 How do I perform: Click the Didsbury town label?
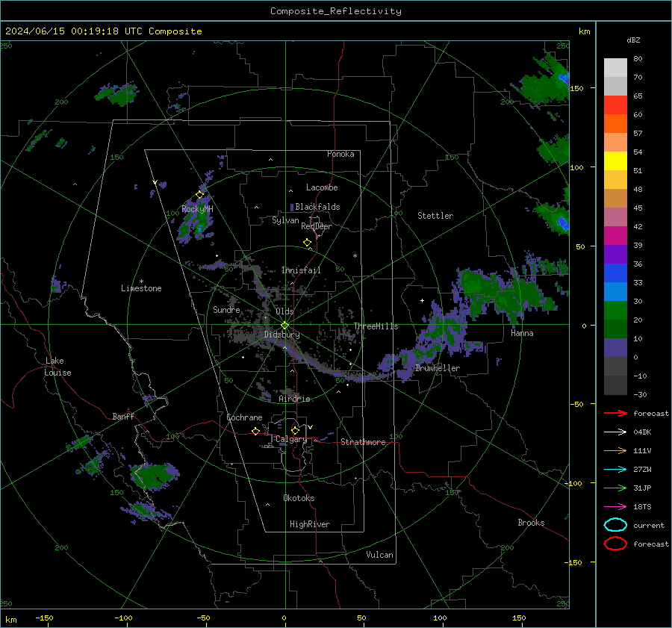[x=281, y=335]
